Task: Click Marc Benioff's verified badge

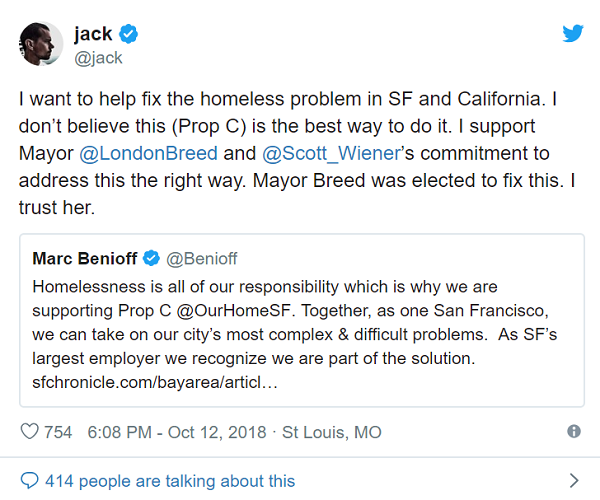Action: (151, 259)
